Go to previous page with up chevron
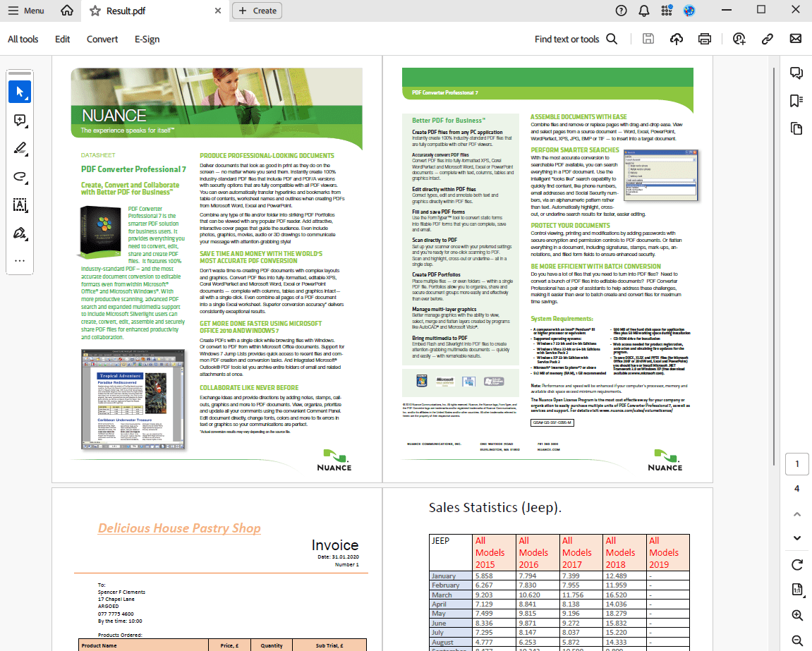Image resolution: width=812 pixels, height=651 pixels. 797,514
